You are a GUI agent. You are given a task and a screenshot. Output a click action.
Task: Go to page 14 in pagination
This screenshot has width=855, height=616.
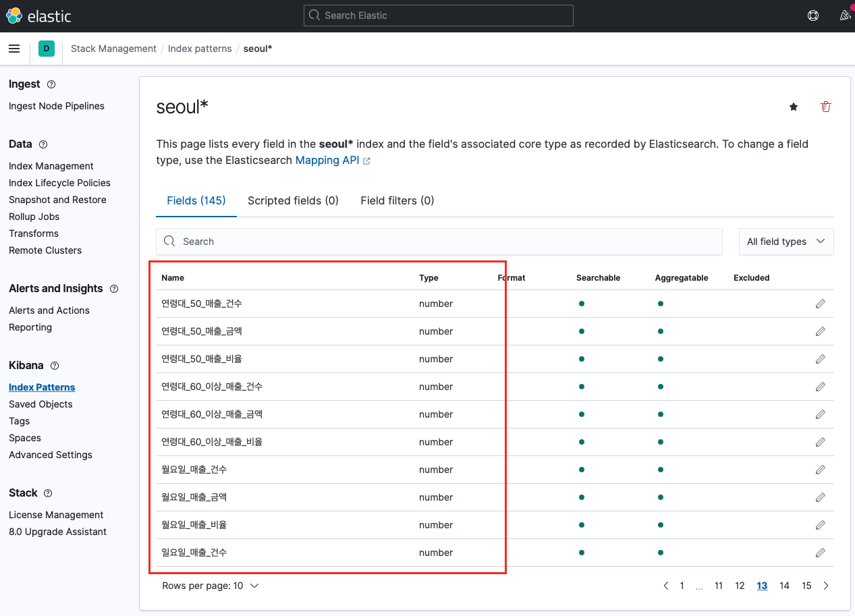point(784,586)
